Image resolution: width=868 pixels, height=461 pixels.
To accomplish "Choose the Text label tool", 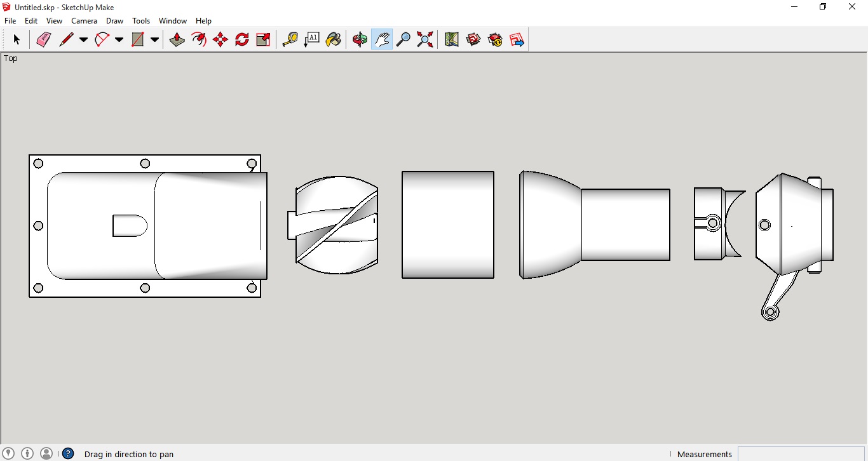I will 312,39.
